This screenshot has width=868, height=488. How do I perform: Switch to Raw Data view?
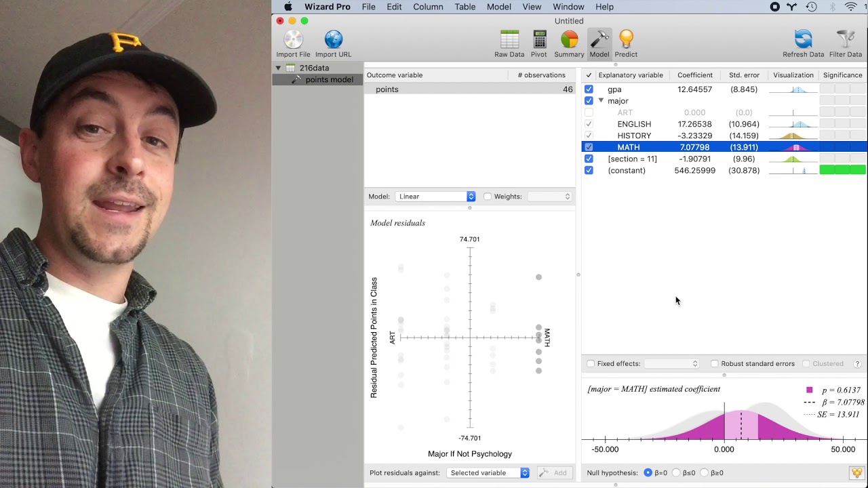[x=509, y=44]
